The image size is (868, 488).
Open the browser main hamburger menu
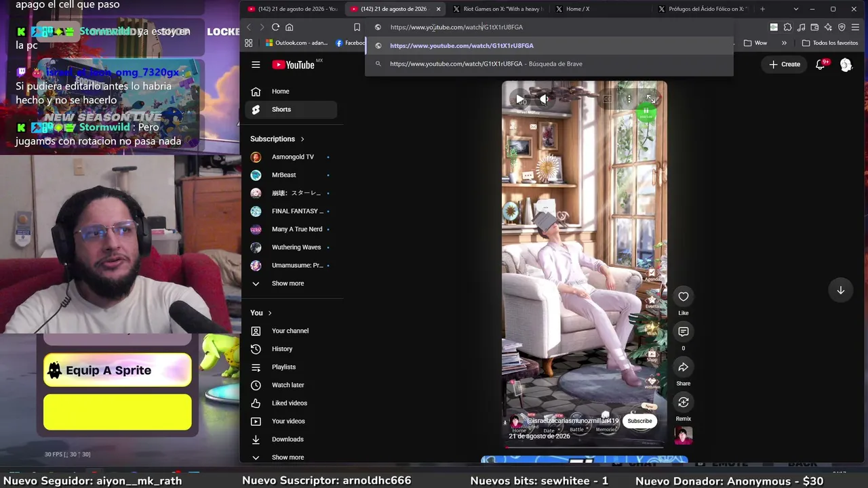click(x=855, y=27)
